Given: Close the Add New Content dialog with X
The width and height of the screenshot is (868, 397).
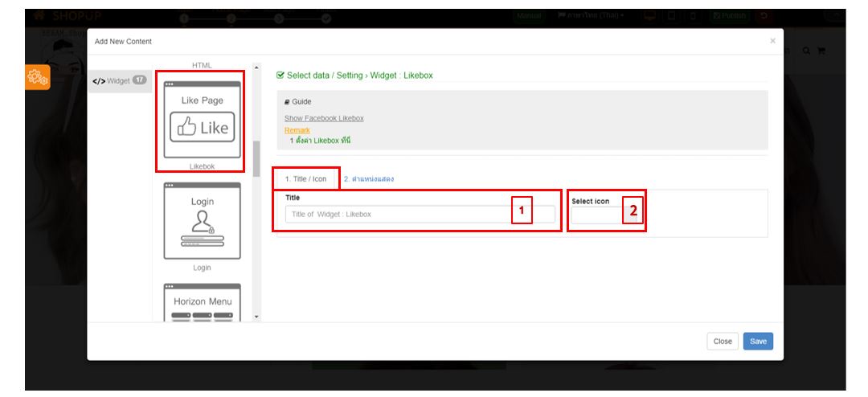Looking at the screenshot, I should [773, 41].
